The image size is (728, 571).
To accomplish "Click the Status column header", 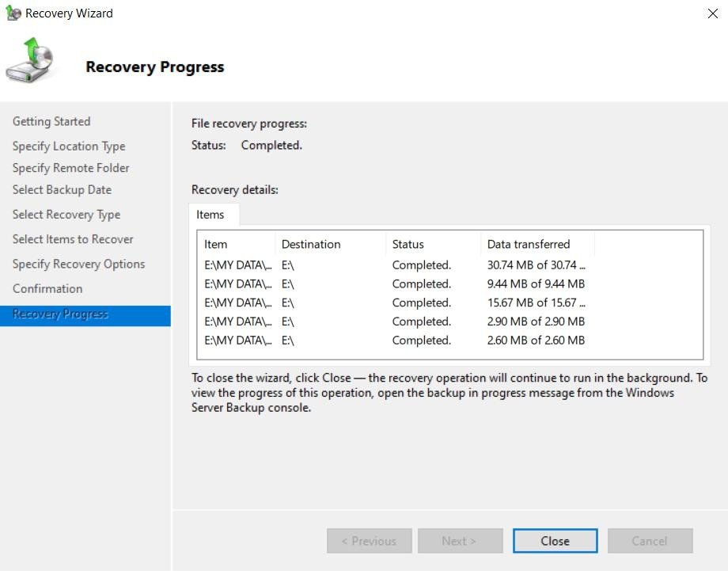I will click(x=433, y=245).
